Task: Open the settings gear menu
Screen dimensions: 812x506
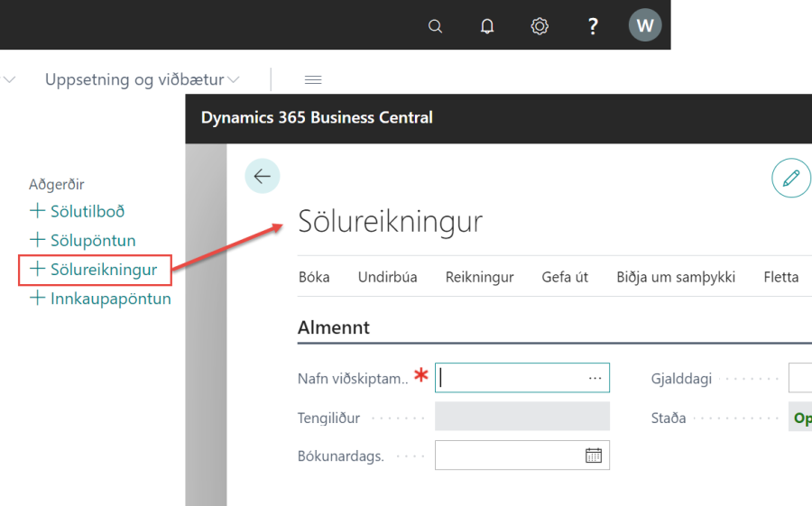Action: 540,26
